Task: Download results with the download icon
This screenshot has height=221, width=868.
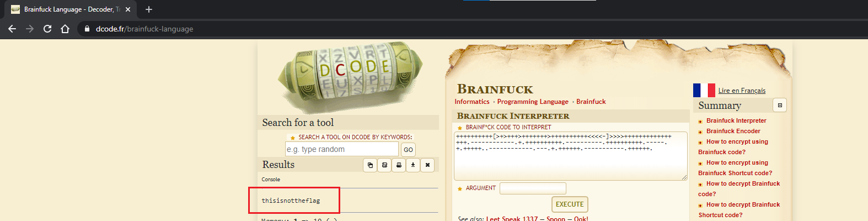Action: 413,165
